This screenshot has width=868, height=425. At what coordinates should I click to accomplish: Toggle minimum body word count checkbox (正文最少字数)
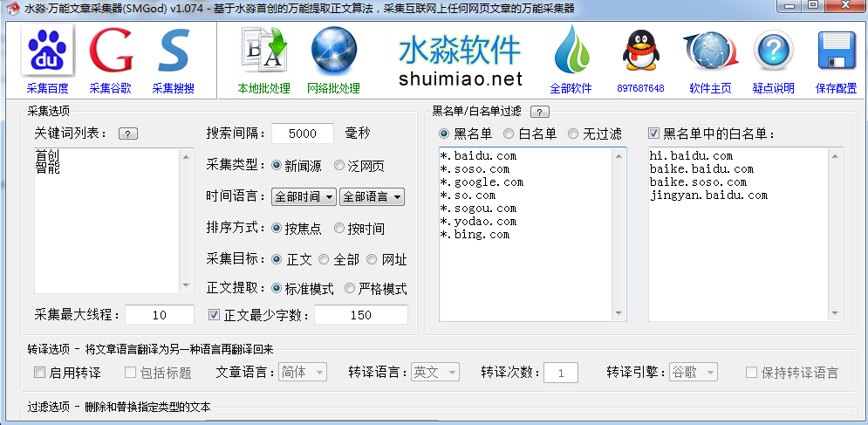click(214, 315)
